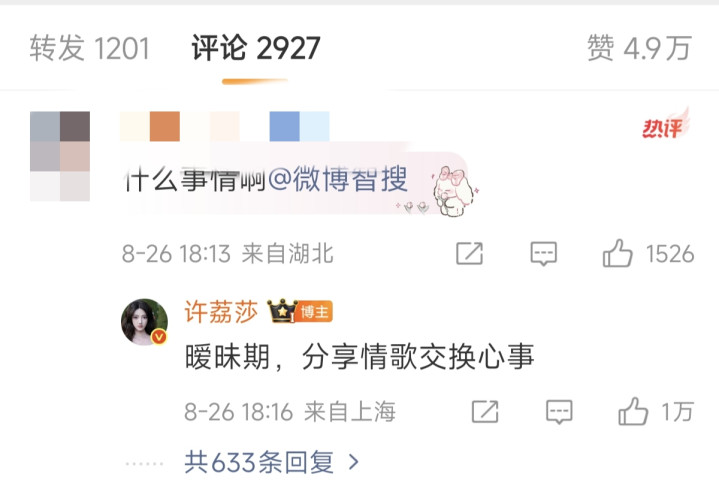Select the 评论 2927 tab
719x501 pixels.
(255, 48)
